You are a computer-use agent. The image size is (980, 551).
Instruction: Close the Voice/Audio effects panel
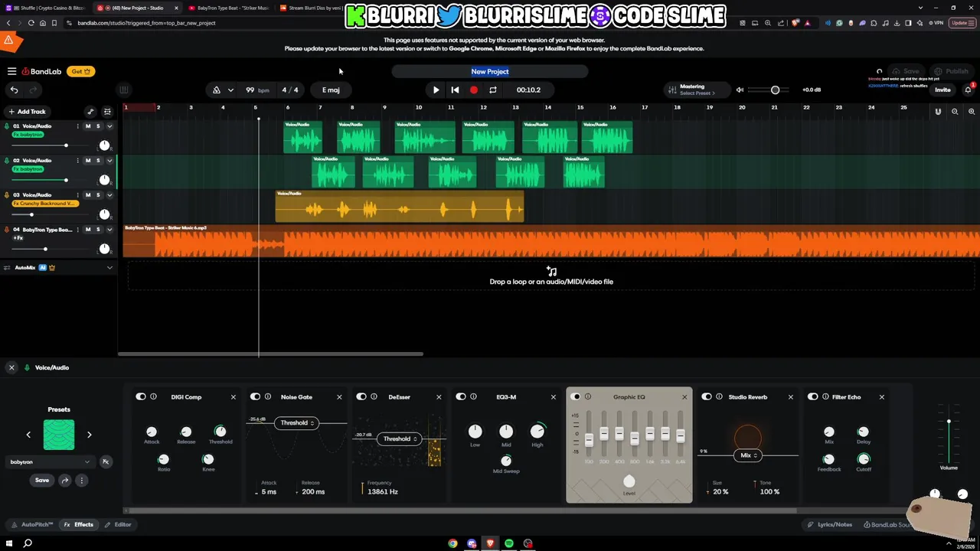(11, 368)
